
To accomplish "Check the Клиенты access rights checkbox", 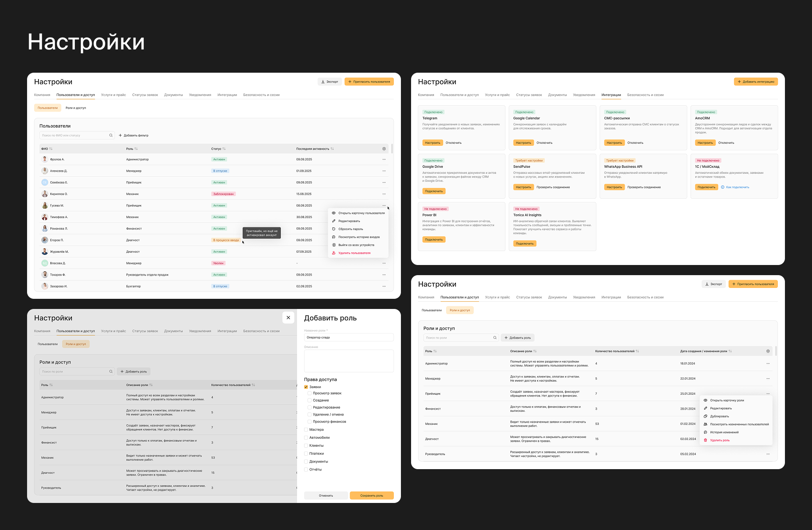I will pyautogui.click(x=306, y=445).
